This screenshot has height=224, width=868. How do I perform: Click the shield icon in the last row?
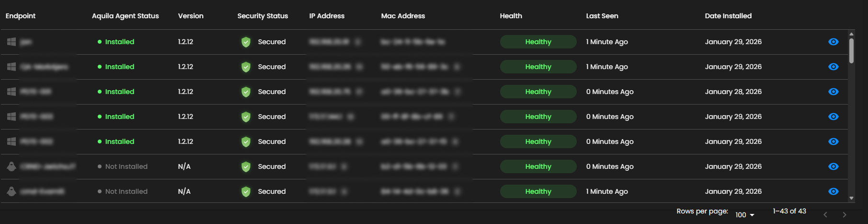pyautogui.click(x=246, y=192)
